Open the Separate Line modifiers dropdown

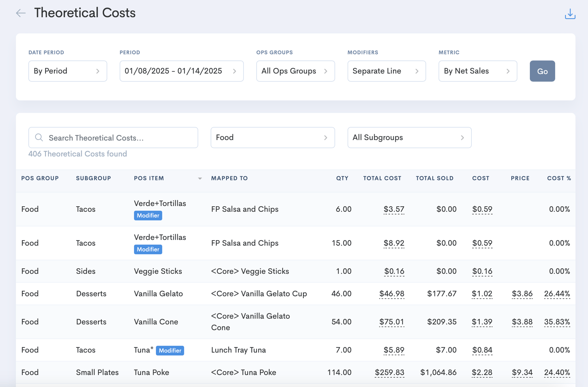[x=386, y=71]
